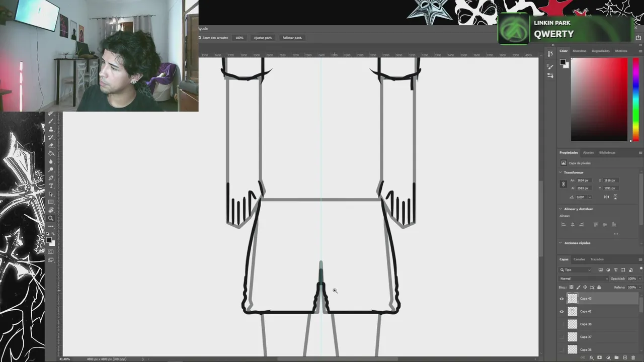Select the Clone Stamp tool
The height and width of the screenshot is (362, 644).
pos(51,129)
